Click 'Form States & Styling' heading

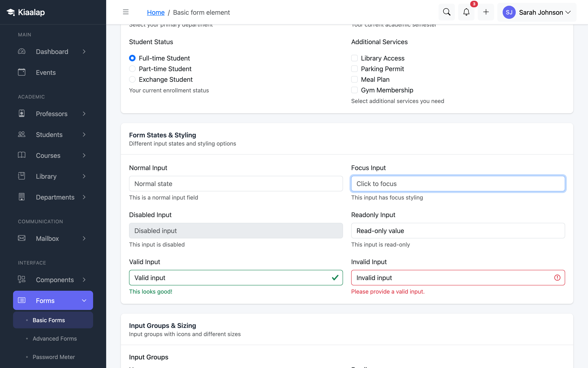coord(162,135)
